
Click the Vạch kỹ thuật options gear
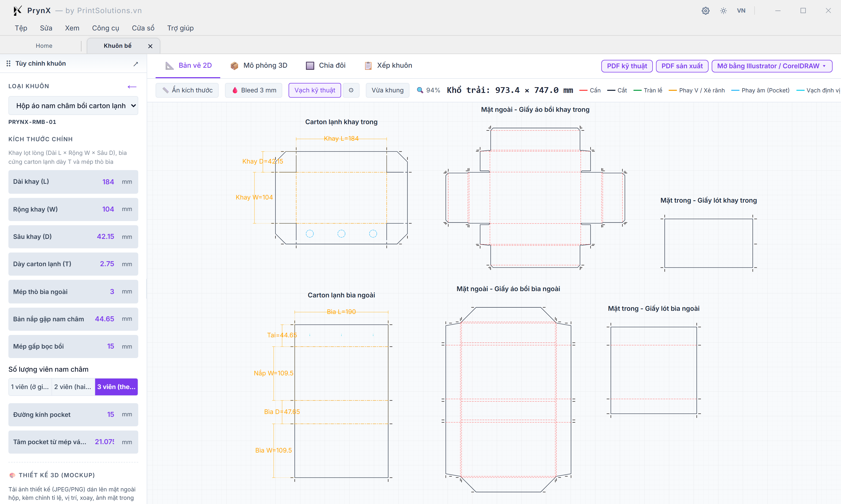click(x=351, y=90)
